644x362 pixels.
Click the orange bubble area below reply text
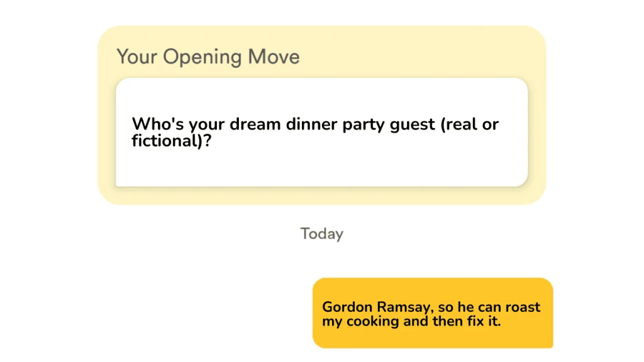(433, 338)
